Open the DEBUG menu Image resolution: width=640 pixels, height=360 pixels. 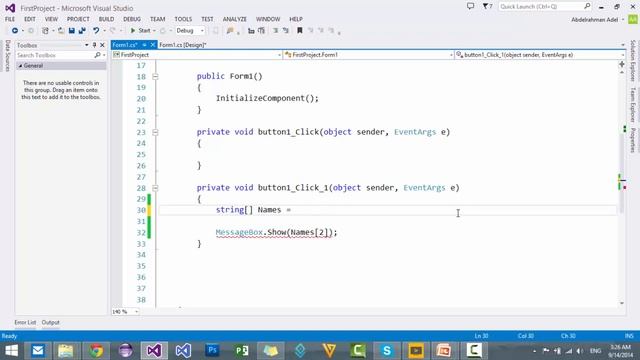coord(132,19)
